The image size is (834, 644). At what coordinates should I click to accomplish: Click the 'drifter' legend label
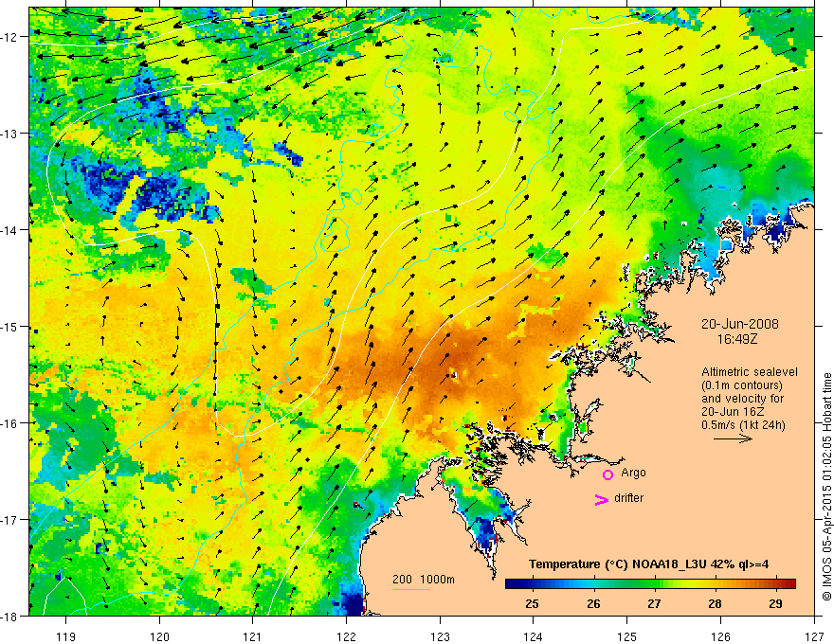[628, 498]
